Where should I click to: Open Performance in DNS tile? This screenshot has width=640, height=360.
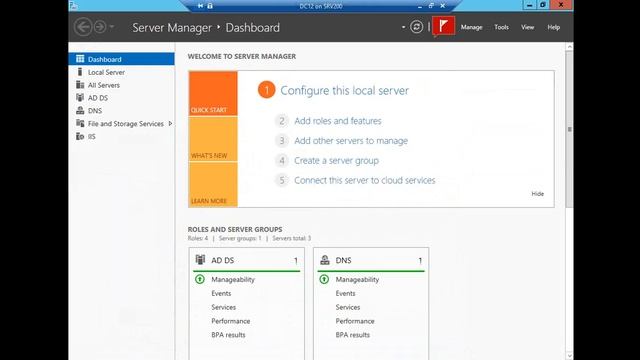coord(355,321)
